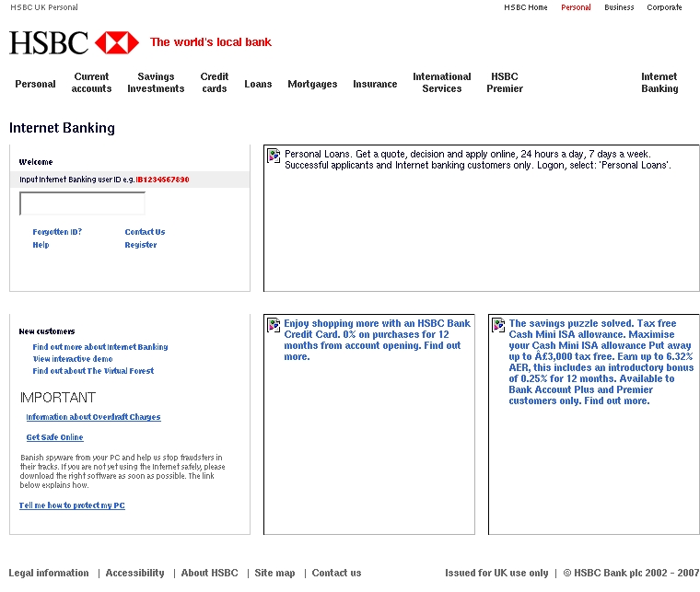Open HSBC Bank Credit Card offer link

tap(378, 340)
